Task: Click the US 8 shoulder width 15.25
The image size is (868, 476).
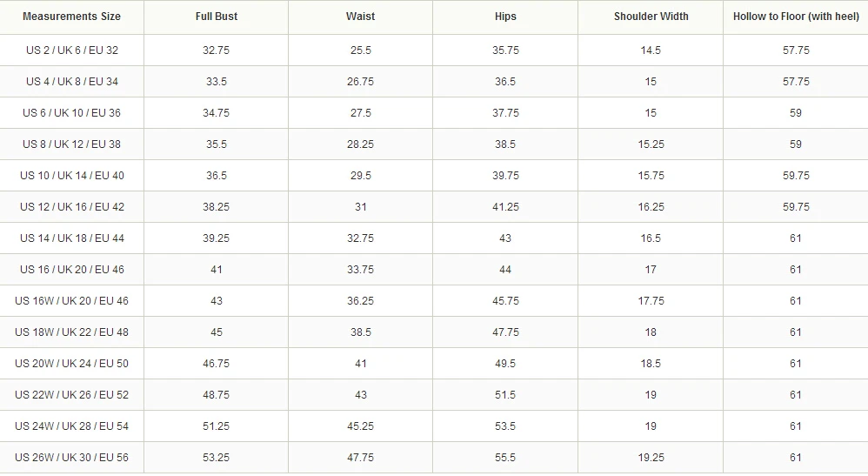Action: point(651,144)
